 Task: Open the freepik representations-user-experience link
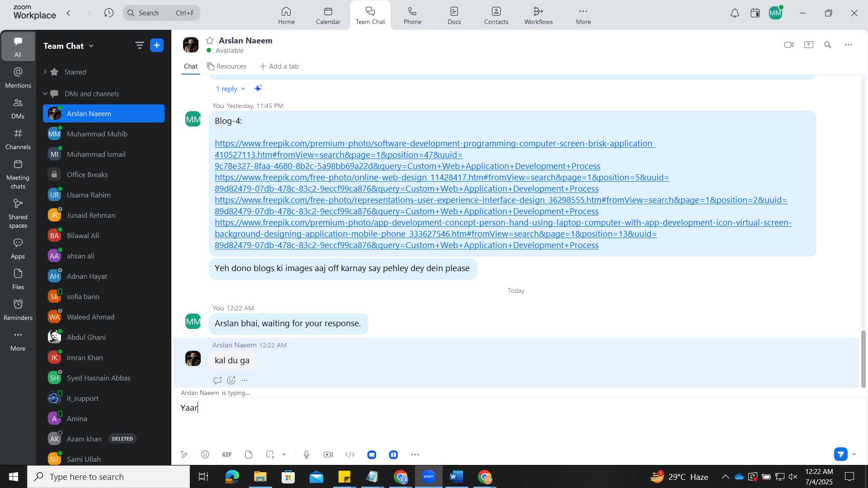pos(501,206)
